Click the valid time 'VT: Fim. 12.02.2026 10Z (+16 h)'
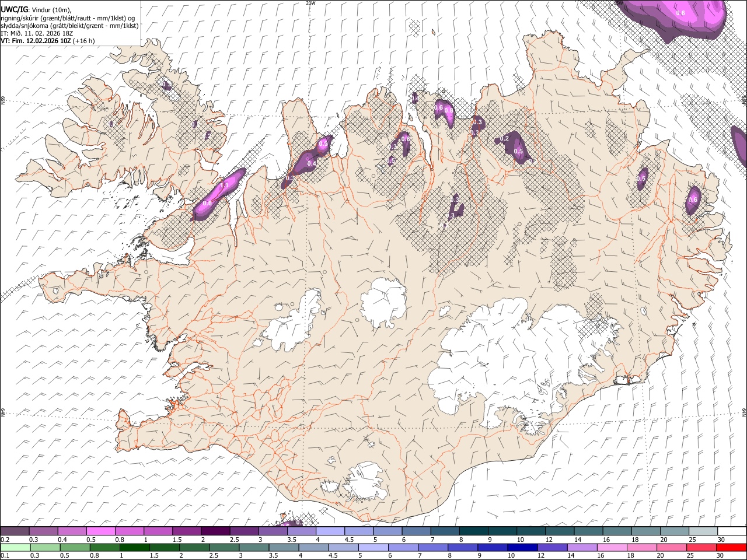 pyautogui.click(x=48, y=41)
